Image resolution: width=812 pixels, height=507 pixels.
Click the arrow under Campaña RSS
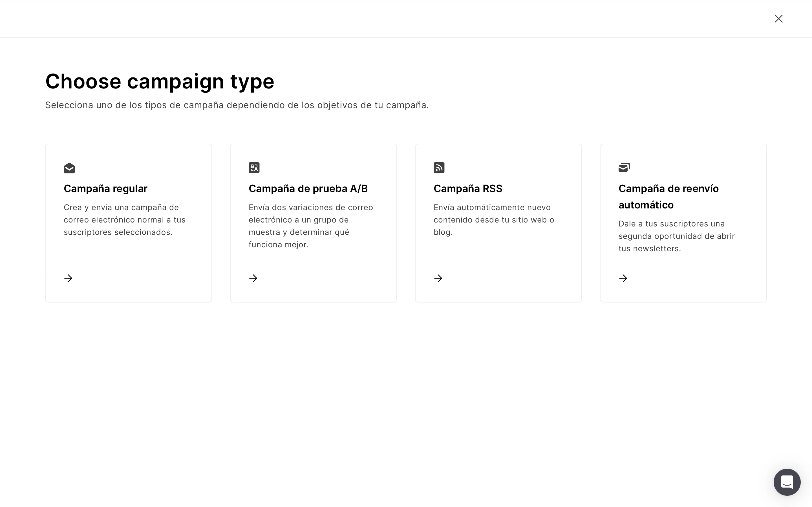click(x=438, y=278)
